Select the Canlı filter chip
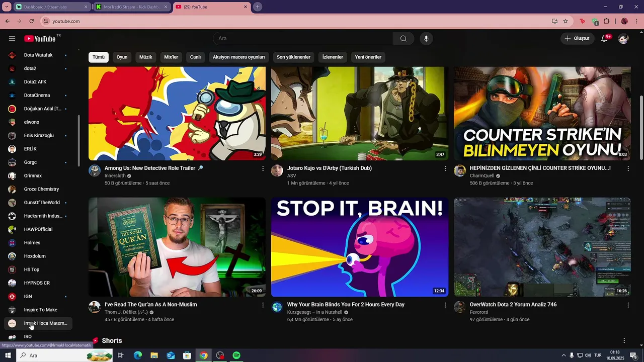 (195, 57)
